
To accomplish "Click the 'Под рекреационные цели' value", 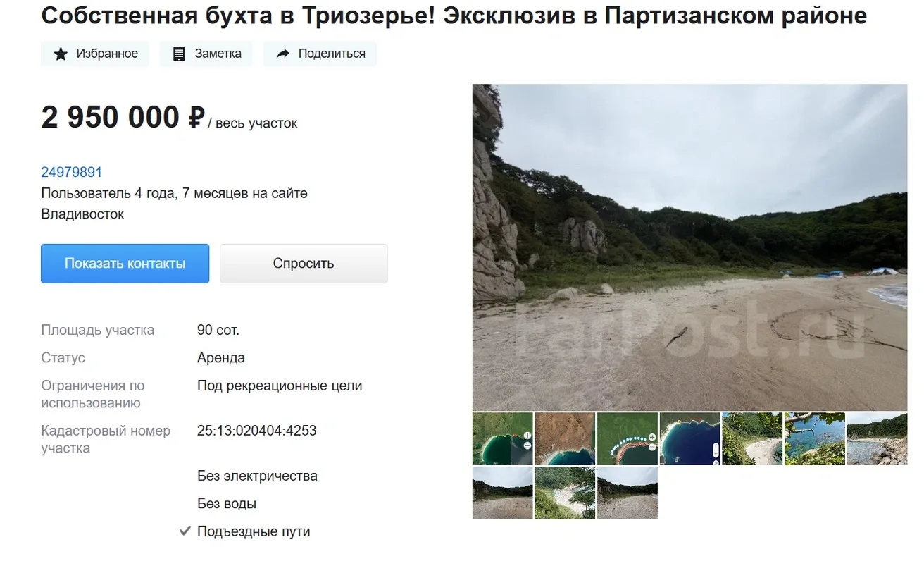I will [280, 386].
